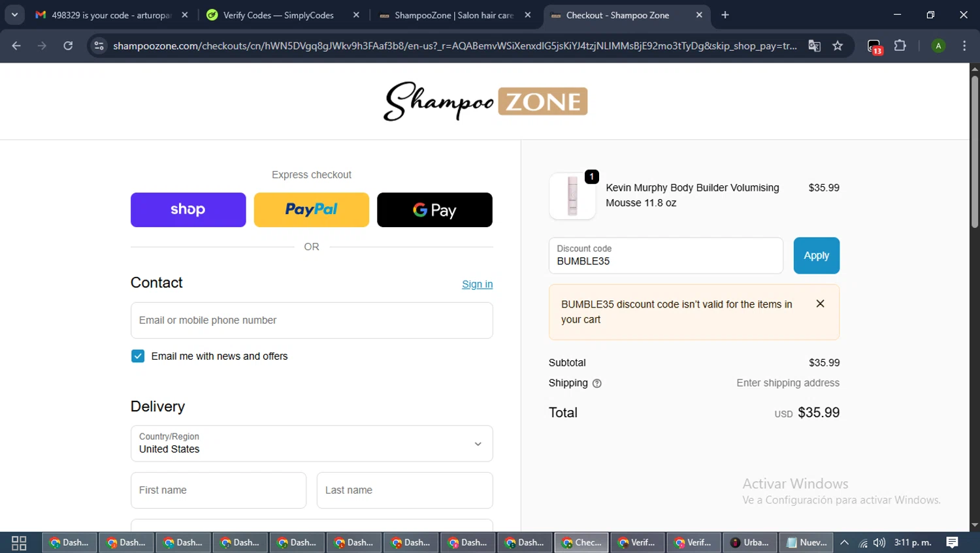Image resolution: width=980 pixels, height=553 pixels.
Task: Click the address bar URL
Action: click(x=455, y=46)
